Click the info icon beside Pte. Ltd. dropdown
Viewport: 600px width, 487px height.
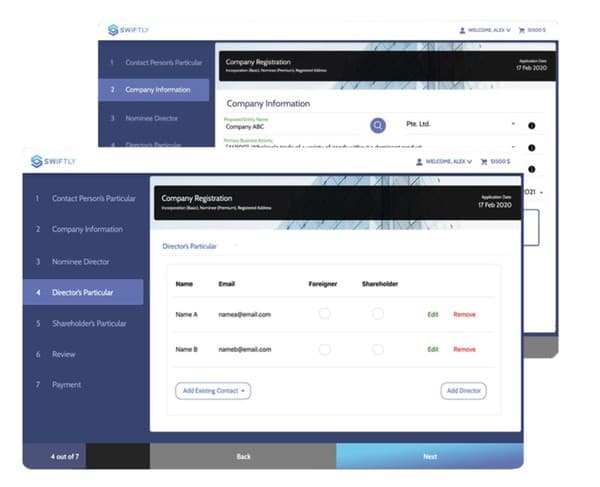[531, 125]
